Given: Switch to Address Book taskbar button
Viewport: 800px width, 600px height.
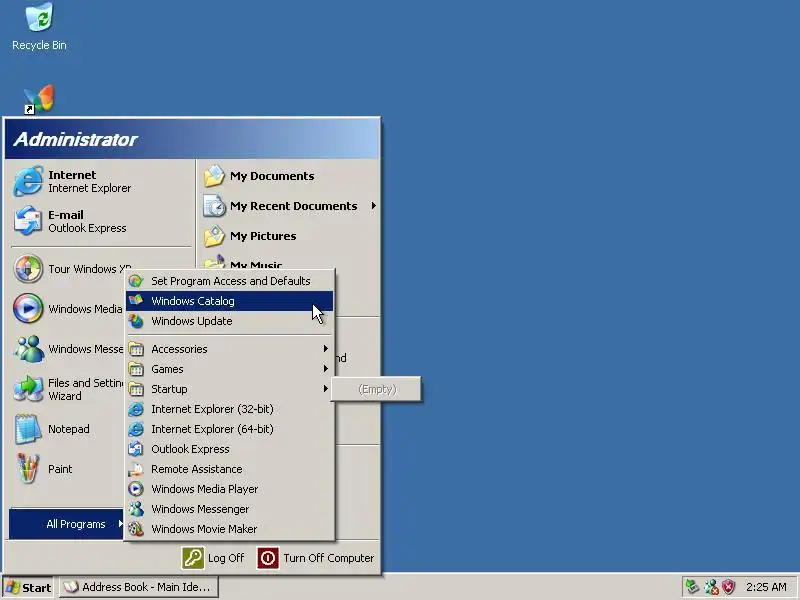Looking at the screenshot, I should click(139, 587).
